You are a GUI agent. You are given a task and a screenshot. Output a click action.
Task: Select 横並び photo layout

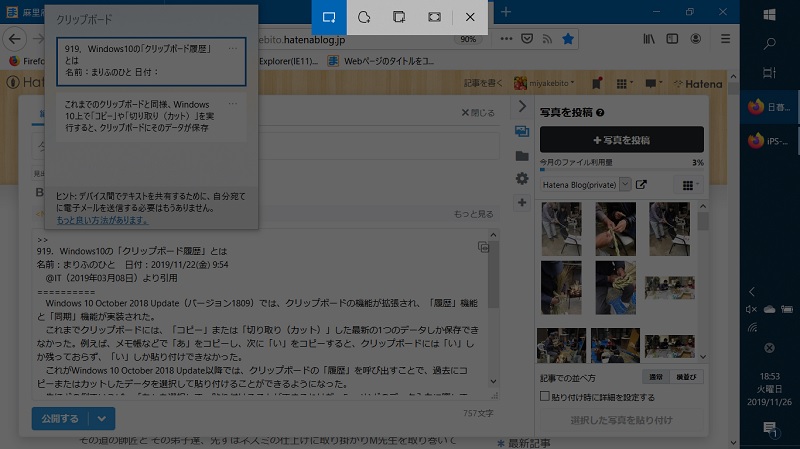click(686, 377)
